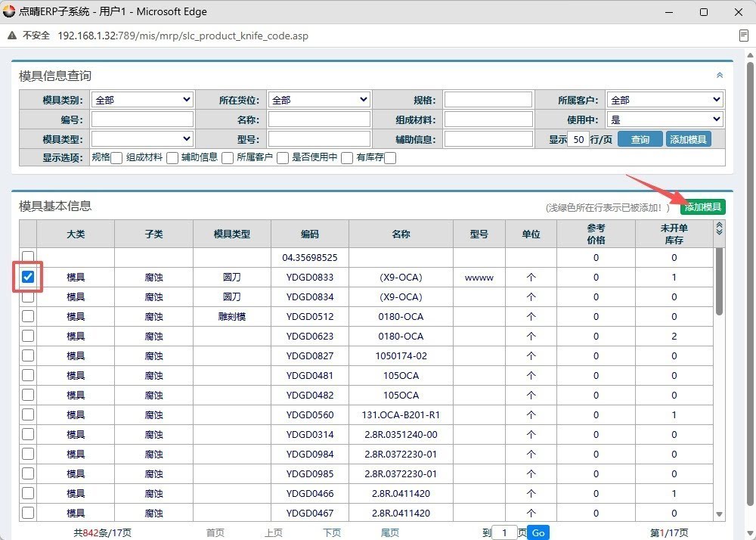Check the checkbox for row YDGD0314
Viewport: 756px width, 540px height.
point(28,434)
